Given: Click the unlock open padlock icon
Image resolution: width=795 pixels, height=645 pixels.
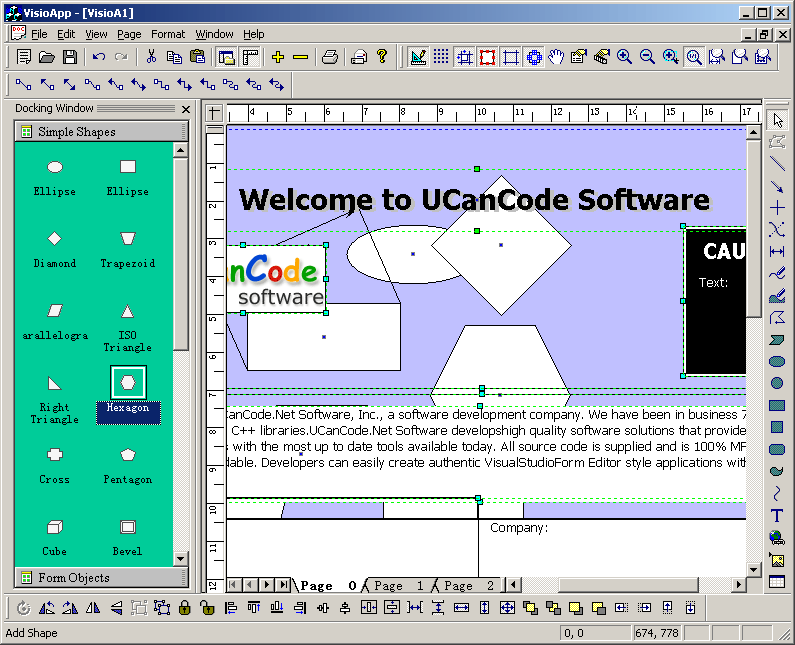Looking at the screenshot, I should click(x=207, y=607).
